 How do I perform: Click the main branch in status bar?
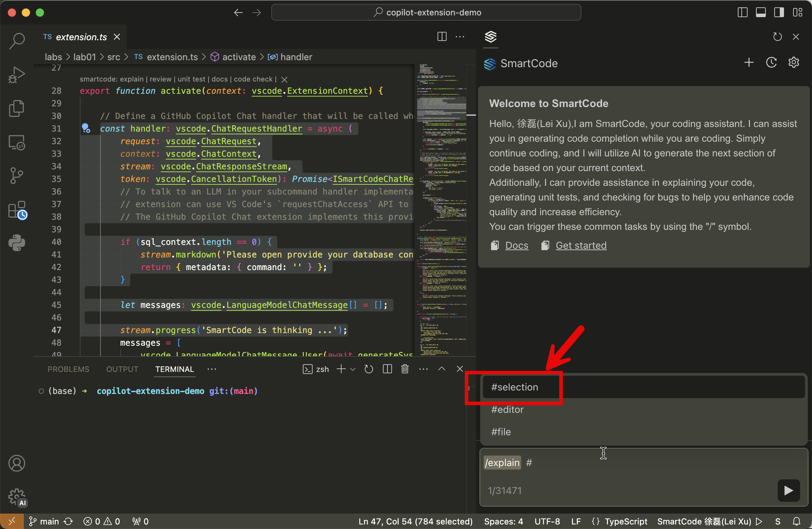click(x=44, y=521)
